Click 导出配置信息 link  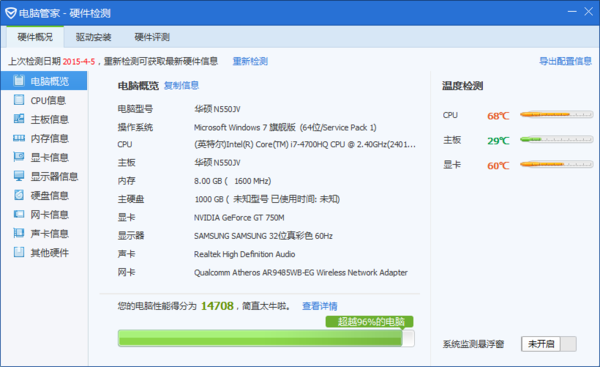pos(565,61)
